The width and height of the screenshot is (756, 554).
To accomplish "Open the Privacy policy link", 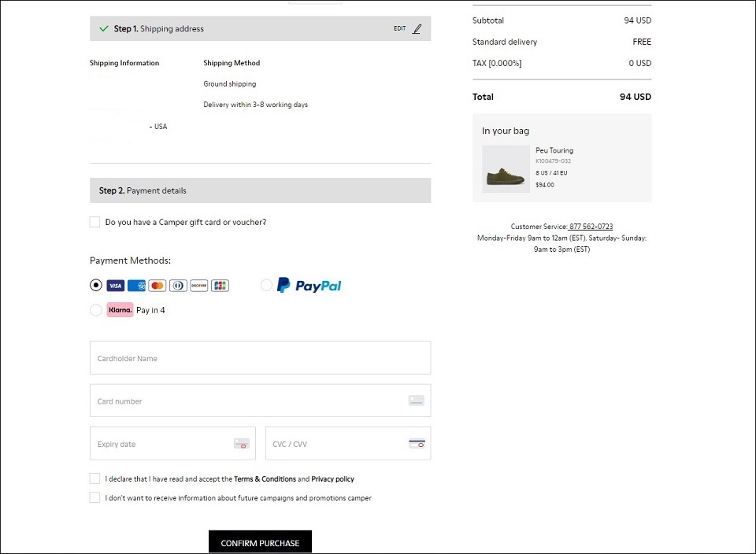I will point(332,479).
